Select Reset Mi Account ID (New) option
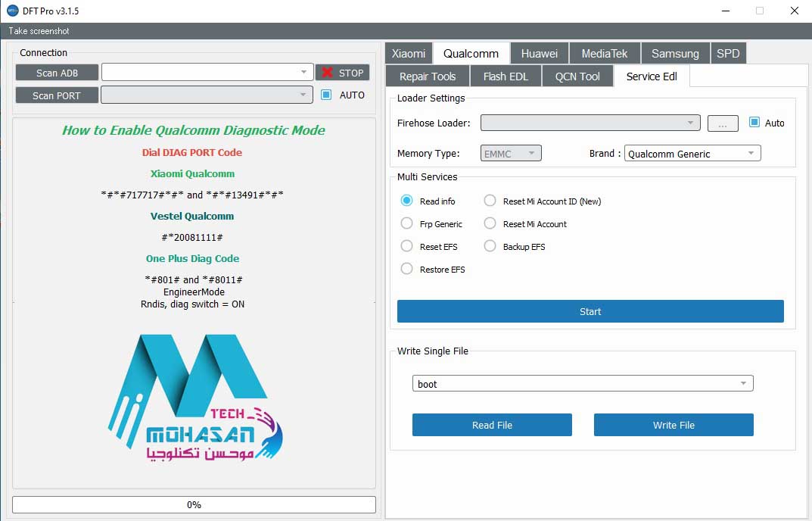The image size is (812, 521). pyautogui.click(x=490, y=201)
